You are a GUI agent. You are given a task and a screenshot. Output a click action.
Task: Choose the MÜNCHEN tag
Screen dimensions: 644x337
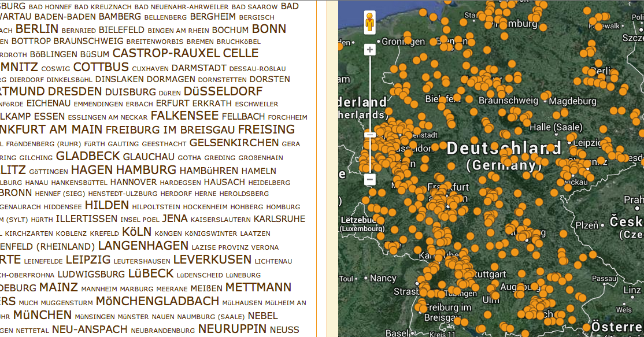(42, 315)
